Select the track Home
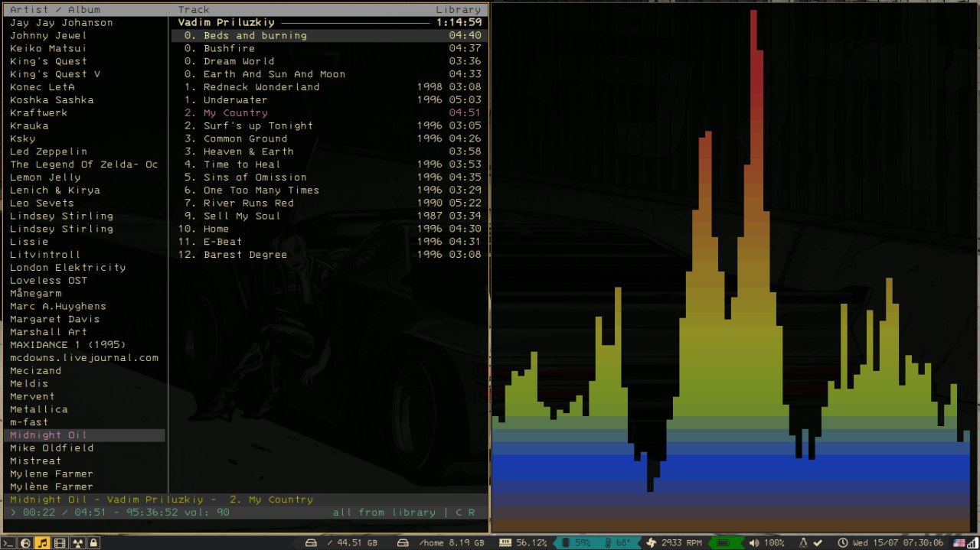 click(329, 229)
